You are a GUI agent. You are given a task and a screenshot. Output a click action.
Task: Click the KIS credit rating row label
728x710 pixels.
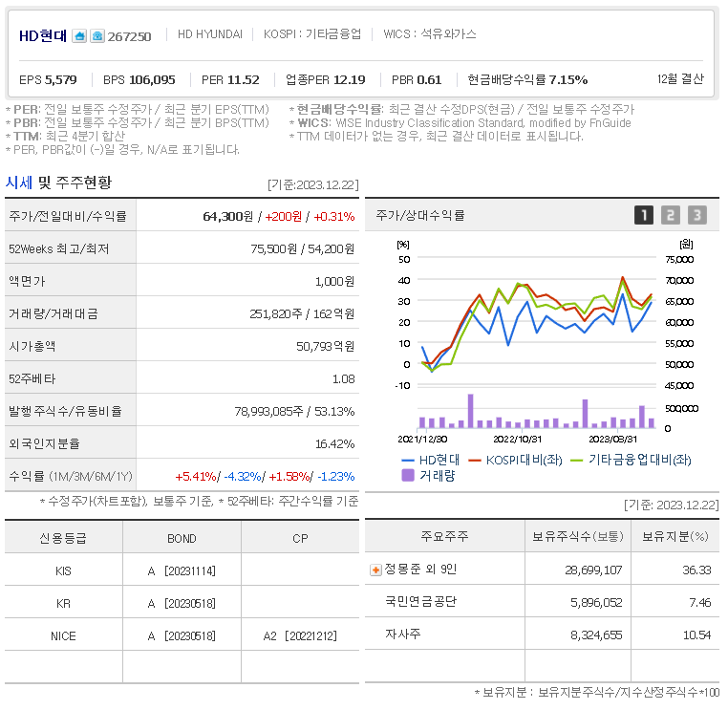(63, 571)
